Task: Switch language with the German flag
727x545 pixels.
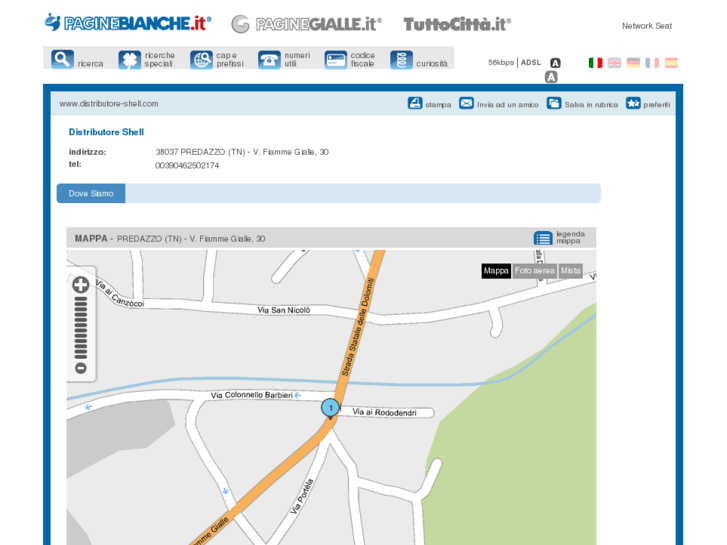Action: click(633, 63)
